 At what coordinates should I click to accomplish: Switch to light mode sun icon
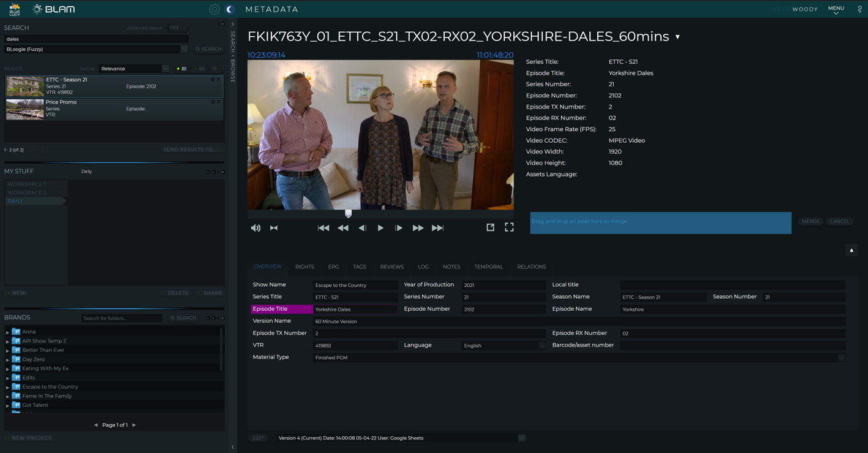coord(214,9)
